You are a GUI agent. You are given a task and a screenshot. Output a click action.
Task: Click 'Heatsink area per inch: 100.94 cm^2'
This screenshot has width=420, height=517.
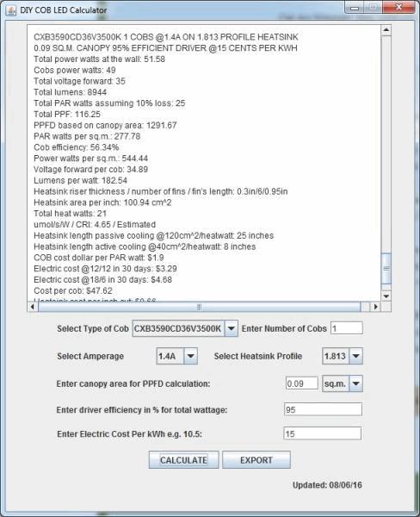click(x=102, y=202)
